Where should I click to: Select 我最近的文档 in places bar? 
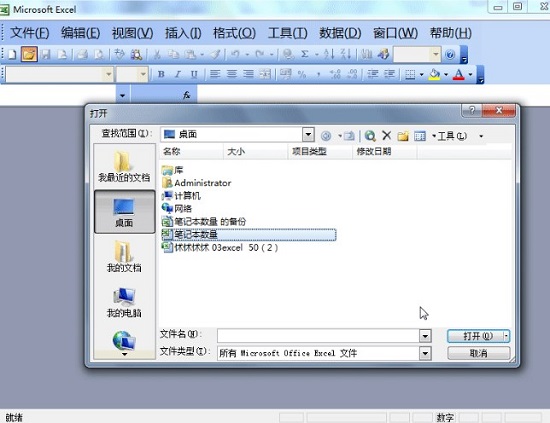pos(124,167)
